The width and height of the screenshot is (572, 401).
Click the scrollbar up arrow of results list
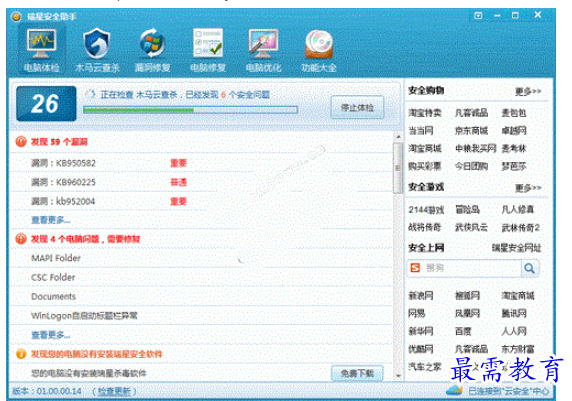(x=398, y=137)
